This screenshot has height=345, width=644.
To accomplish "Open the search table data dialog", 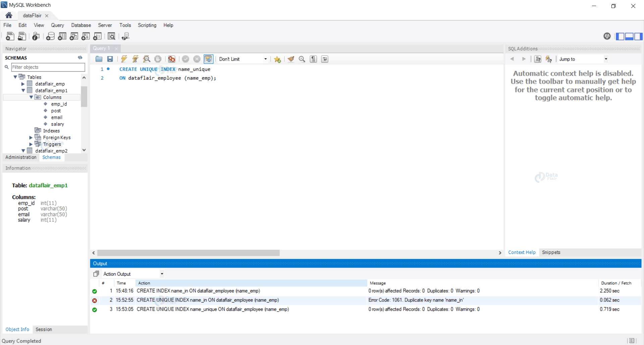I will [x=111, y=36].
